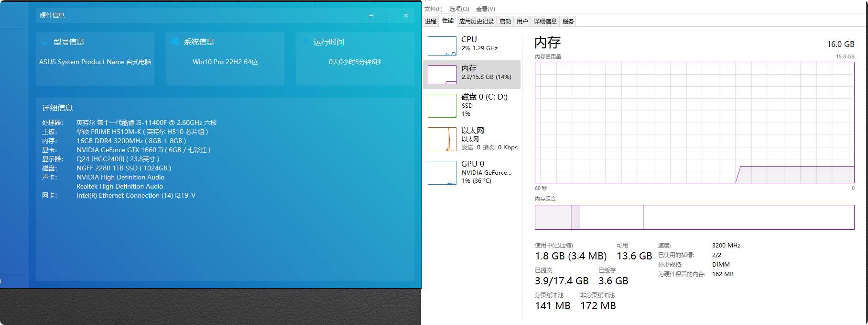Screen dimensions: 868x325
Task: Click the 内存组合 memory composition bar
Action: (694, 217)
